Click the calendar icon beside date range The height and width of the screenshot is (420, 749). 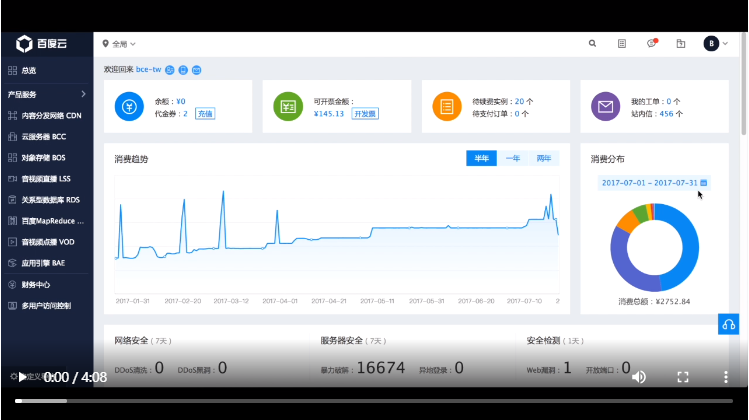point(704,183)
